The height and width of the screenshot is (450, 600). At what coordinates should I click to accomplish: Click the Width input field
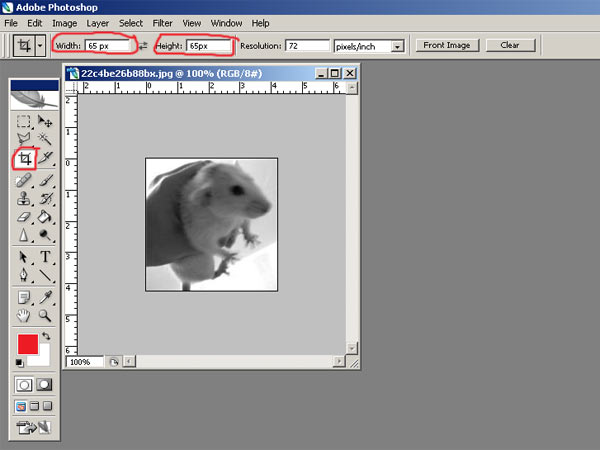click(107, 46)
